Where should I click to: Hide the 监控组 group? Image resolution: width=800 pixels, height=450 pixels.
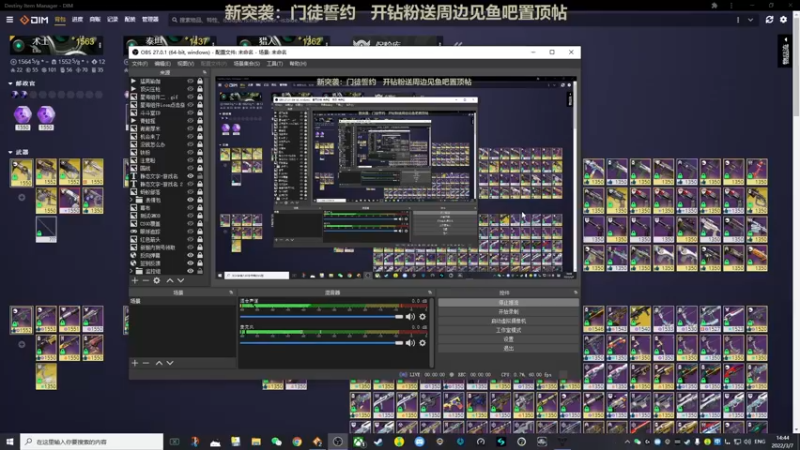(190, 271)
